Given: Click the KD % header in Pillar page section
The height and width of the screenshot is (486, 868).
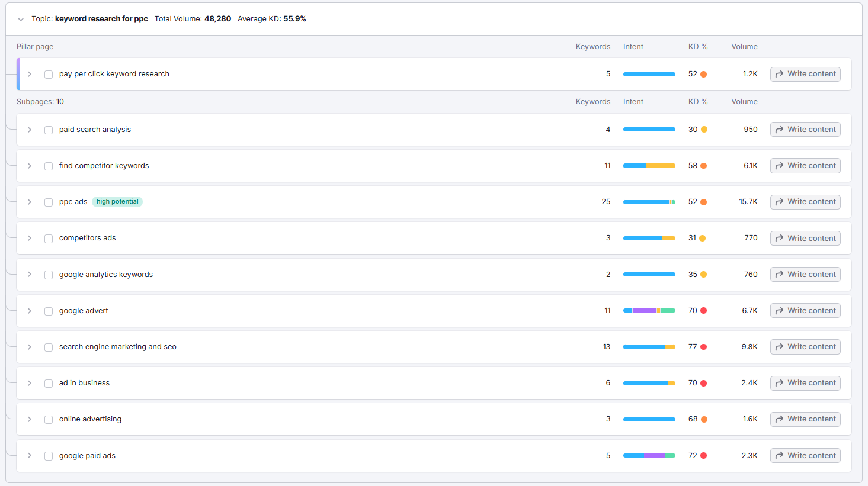Looking at the screenshot, I should (x=698, y=47).
